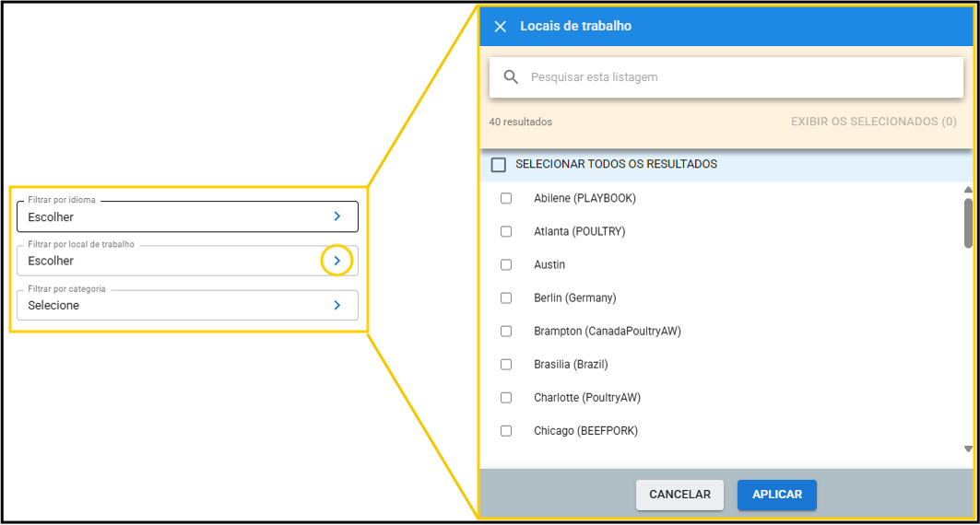Select the Brasilia (Brazil) checkbox

click(506, 364)
